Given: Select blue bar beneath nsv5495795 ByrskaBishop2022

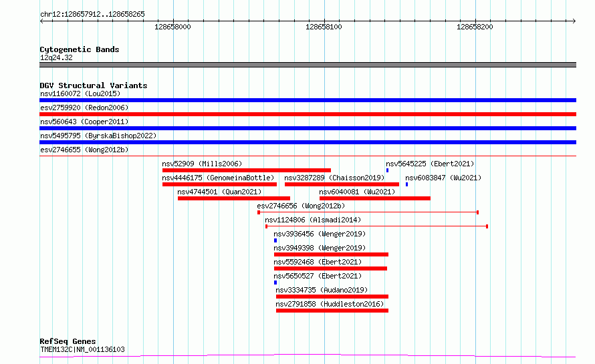Looking at the screenshot, I should 308,142.
